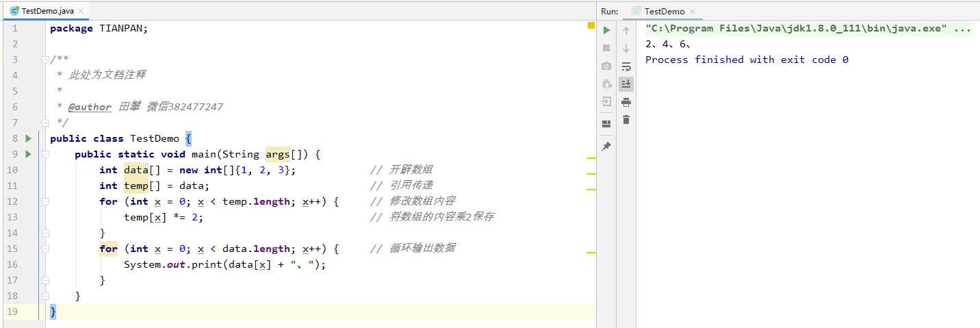Click the Exit icon in Run toolbar

click(606, 101)
